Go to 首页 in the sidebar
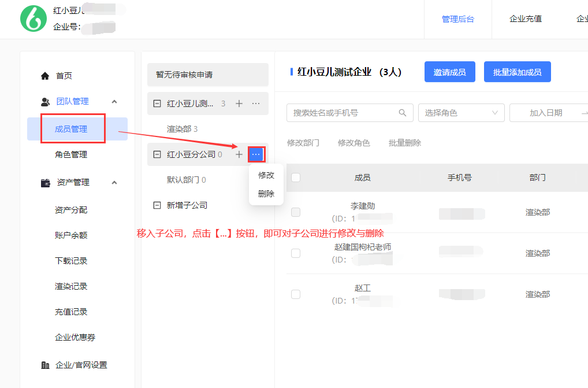Viewport: 588px width, 388px height. pyautogui.click(x=64, y=76)
